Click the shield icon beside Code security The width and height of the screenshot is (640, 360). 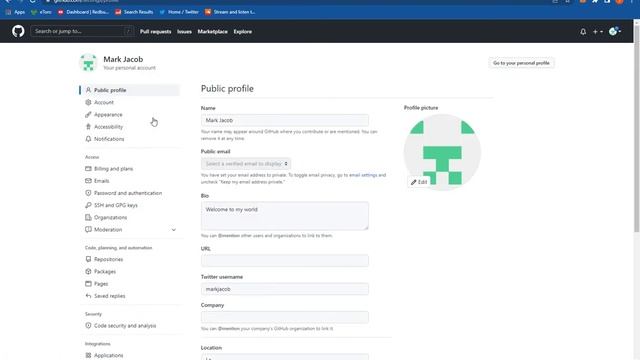(88, 326)
